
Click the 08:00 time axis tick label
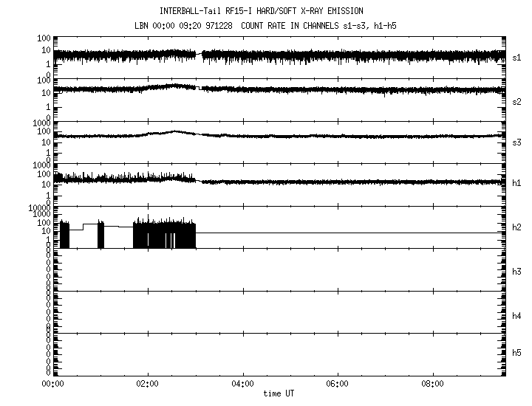click(x=432, y=384)
